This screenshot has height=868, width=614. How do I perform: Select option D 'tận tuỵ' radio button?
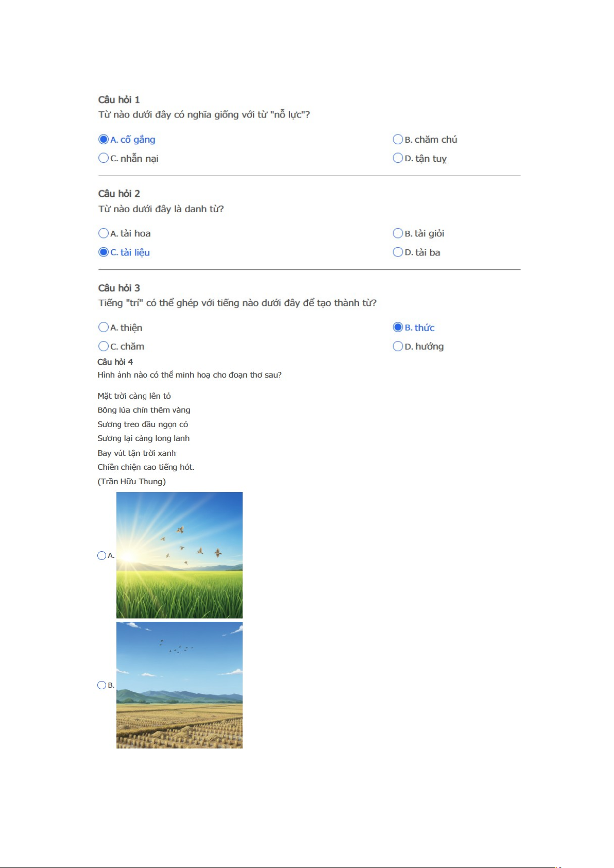pos(398,158)
